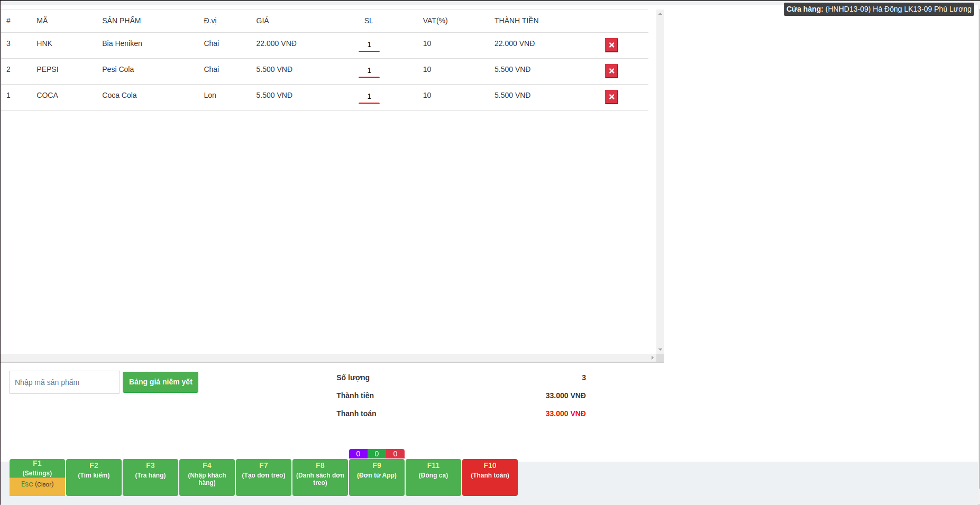Screen dimensions: 980x505
Task: Click F3 Trả hàng return button
Action: coord(150,477)
